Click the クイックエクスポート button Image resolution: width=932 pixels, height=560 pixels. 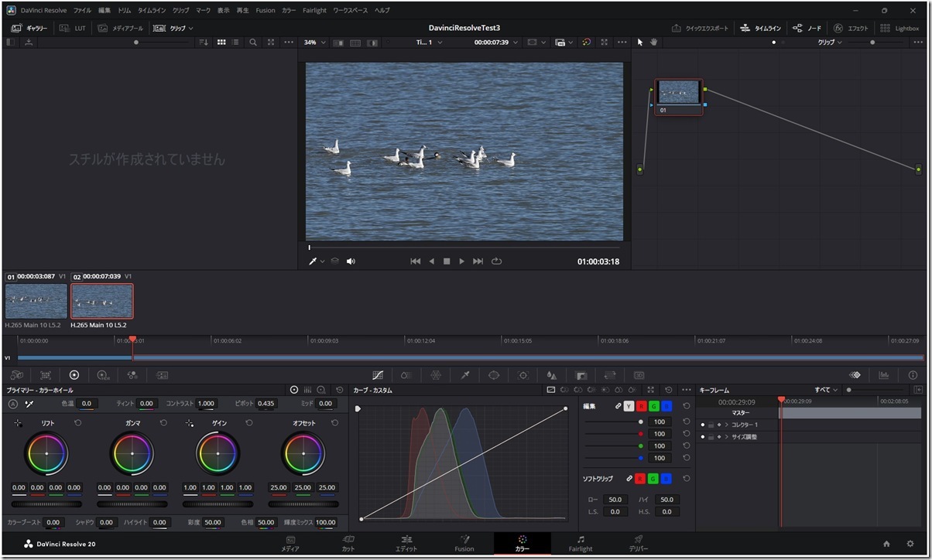click(x=700, y=29)
